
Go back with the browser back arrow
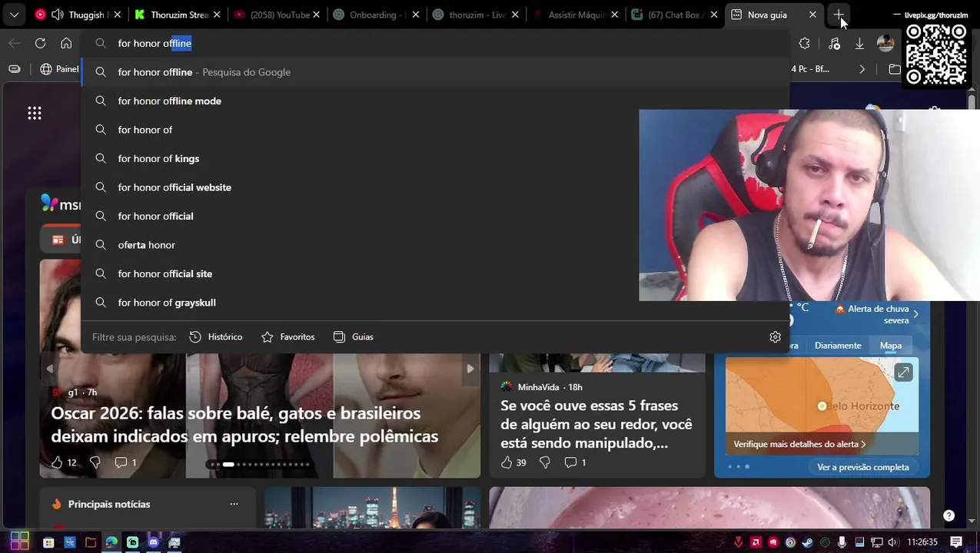(x=14, y=43)
